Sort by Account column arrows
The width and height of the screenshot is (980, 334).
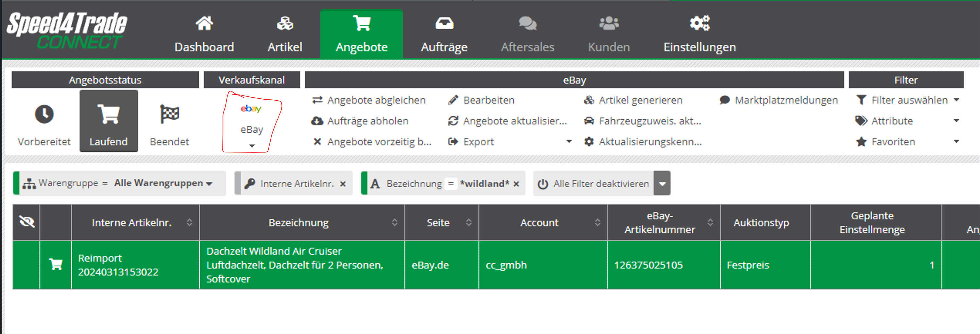click(597, 222)
